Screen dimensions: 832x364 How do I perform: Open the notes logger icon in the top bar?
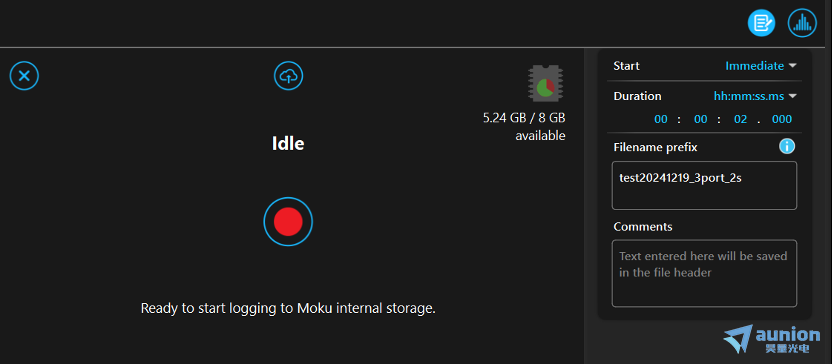coord(761,23)
